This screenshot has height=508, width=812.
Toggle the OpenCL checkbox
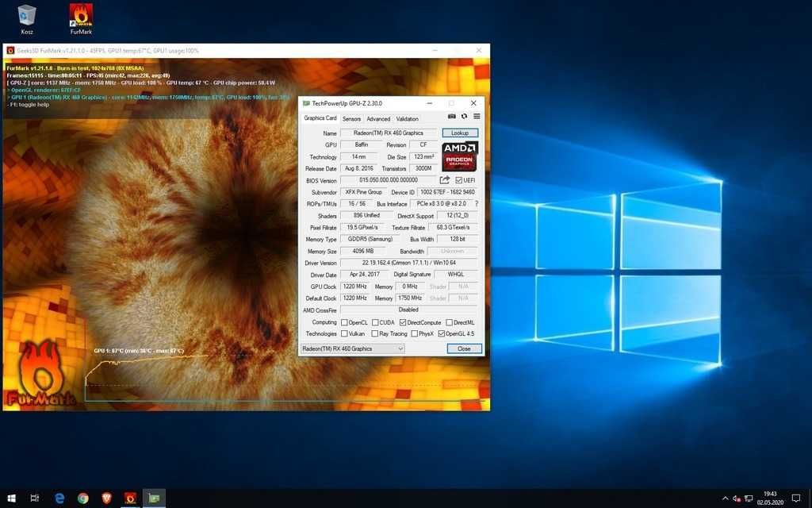point(344,322)
